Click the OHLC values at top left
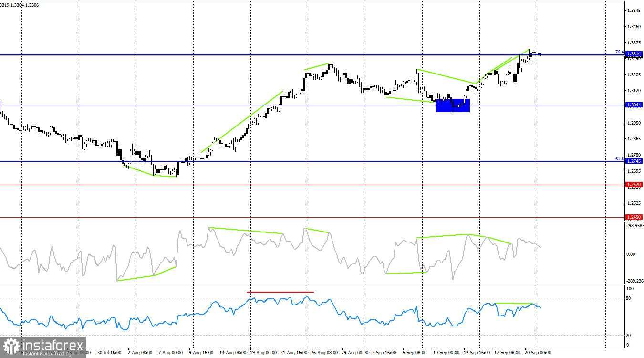The height and width of the screenshot is (358, 644). pos(20,5)
